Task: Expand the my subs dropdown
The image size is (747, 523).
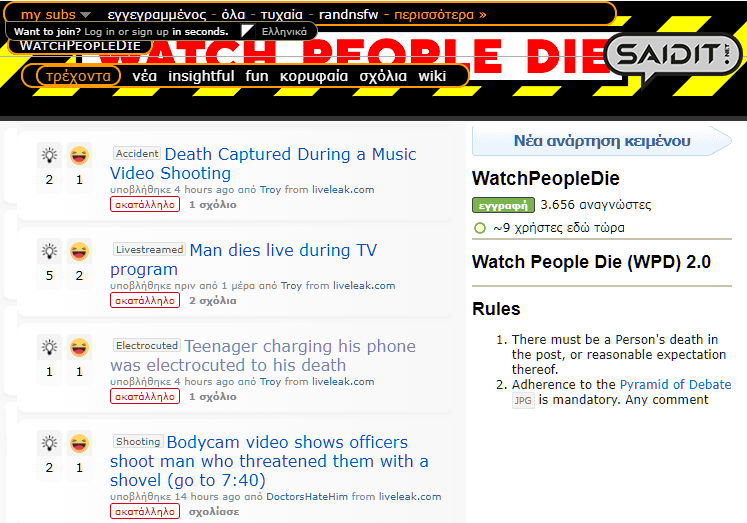Action: 55,14
